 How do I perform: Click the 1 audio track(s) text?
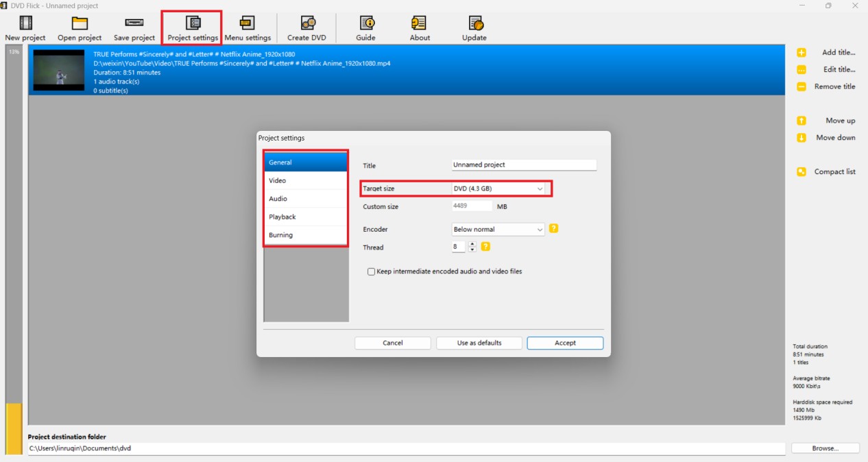[117, 82]
